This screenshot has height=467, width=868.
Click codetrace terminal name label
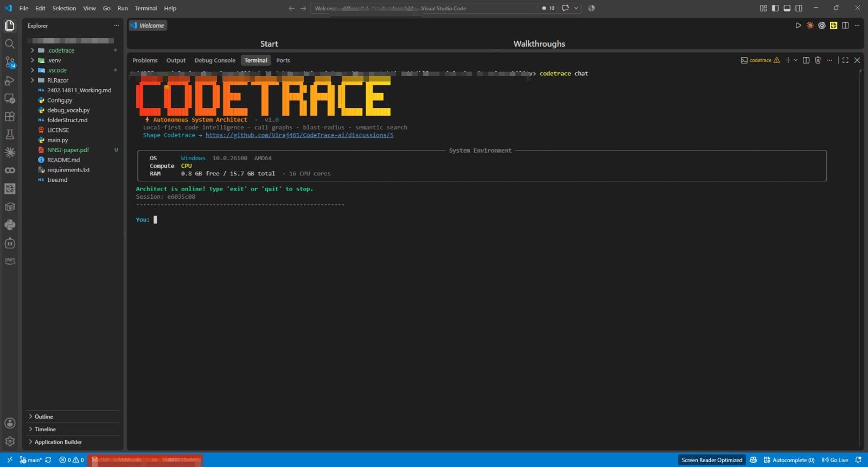point(760,60)
